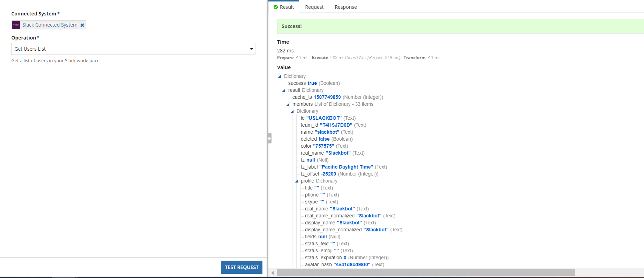Open the Slack Connected System link
Viewport: 644px width, 278px height.
coord(50,25)
